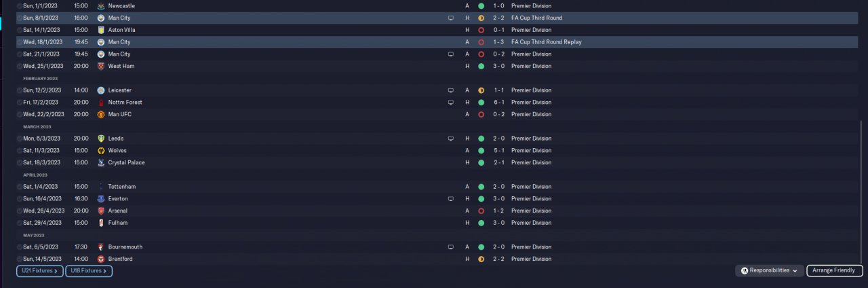Screen dimensions: 868x288
Task: Click the Arrange Friendly button
Action: (834, 270)
